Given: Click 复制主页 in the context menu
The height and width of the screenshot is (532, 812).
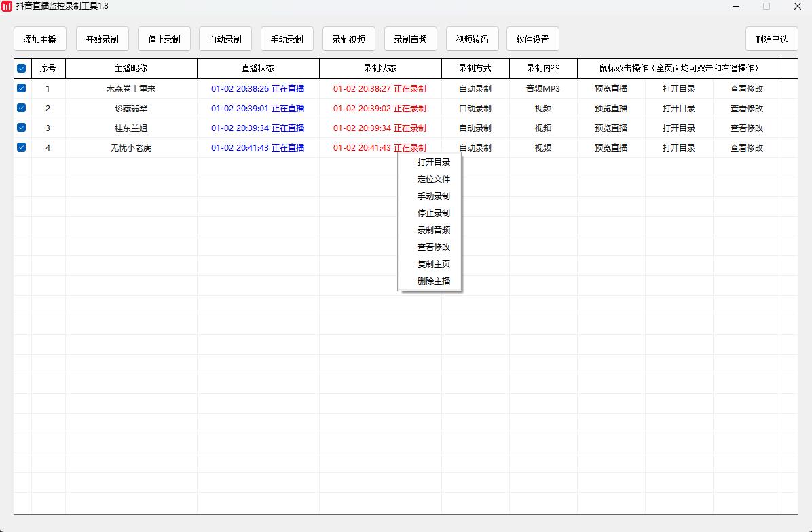Looking at the screenshot, I should coord(434,264).
